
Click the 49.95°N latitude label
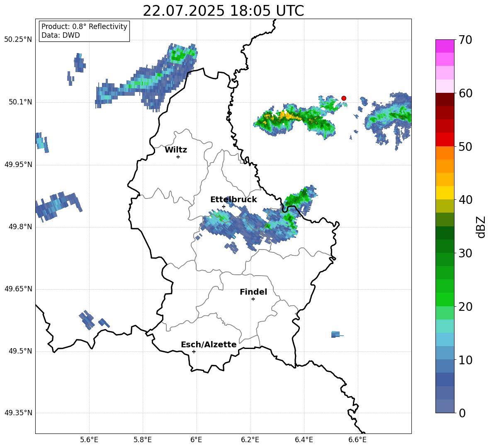coord(18,165)
